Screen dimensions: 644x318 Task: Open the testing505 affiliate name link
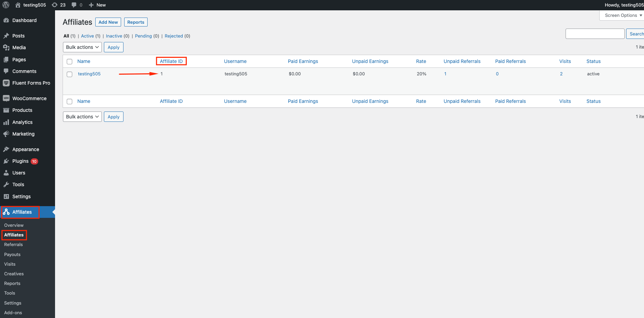tap(89, 74)
